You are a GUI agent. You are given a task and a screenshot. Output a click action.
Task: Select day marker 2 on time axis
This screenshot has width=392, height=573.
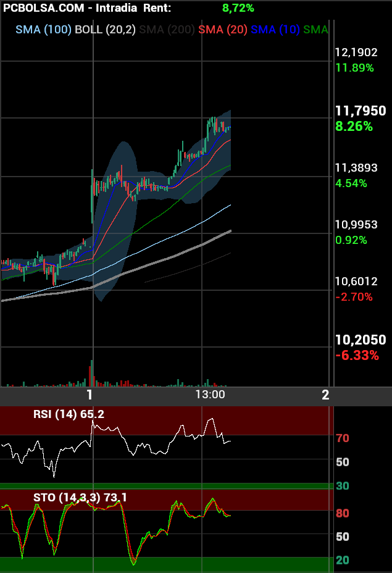click(x=325, y=395)
